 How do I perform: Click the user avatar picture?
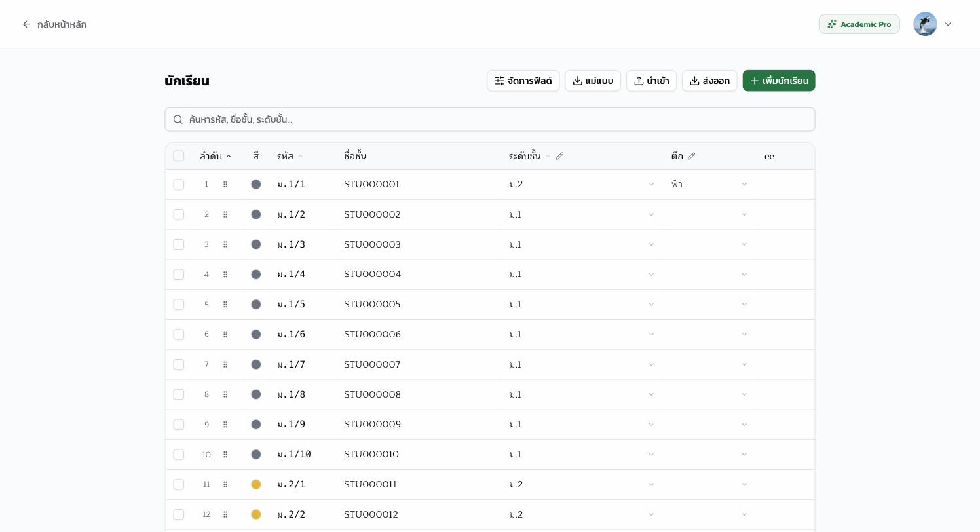pos(925,24)
